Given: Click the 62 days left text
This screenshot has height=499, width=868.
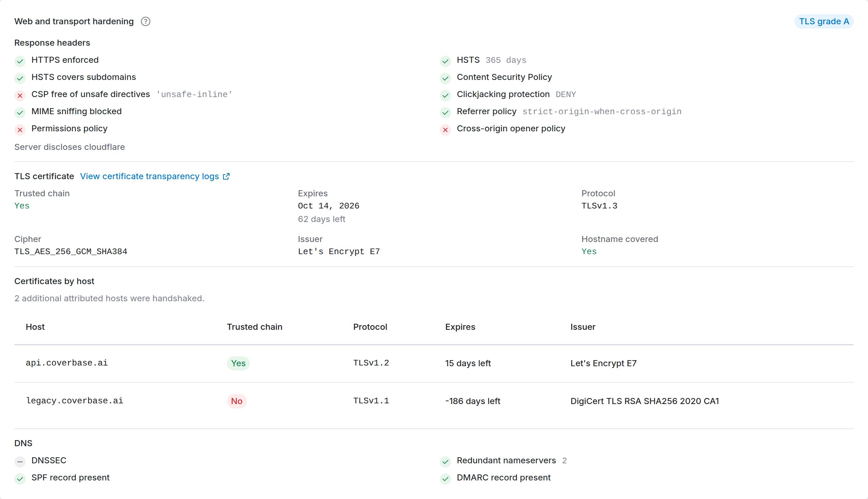Looking at the screenshot, I should (x=322, y=219).
